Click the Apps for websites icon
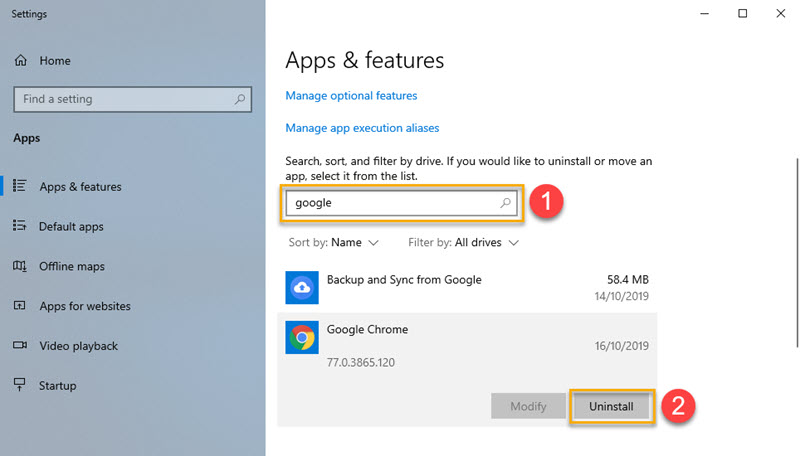 click(x=19, y=306)
